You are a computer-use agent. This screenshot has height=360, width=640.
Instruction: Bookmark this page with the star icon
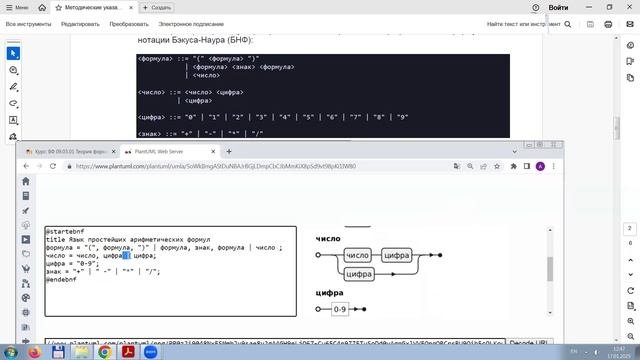click(x=497, y=166)
